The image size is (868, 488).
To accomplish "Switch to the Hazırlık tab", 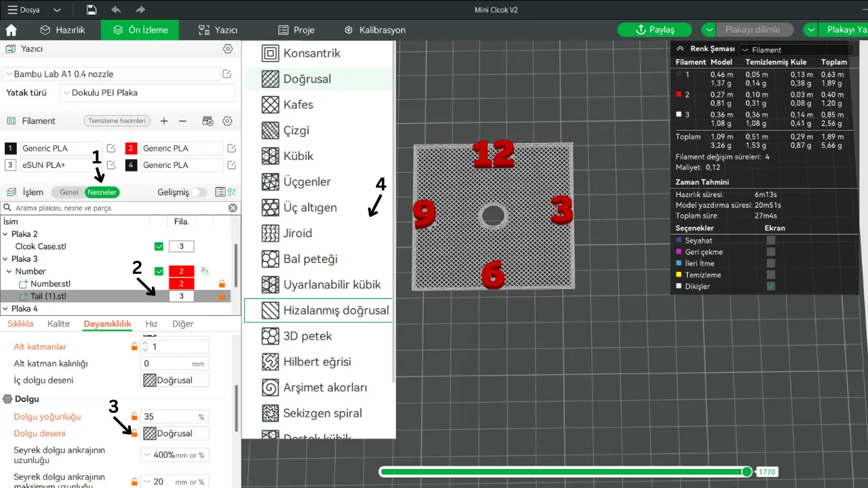I will [62, 30].
